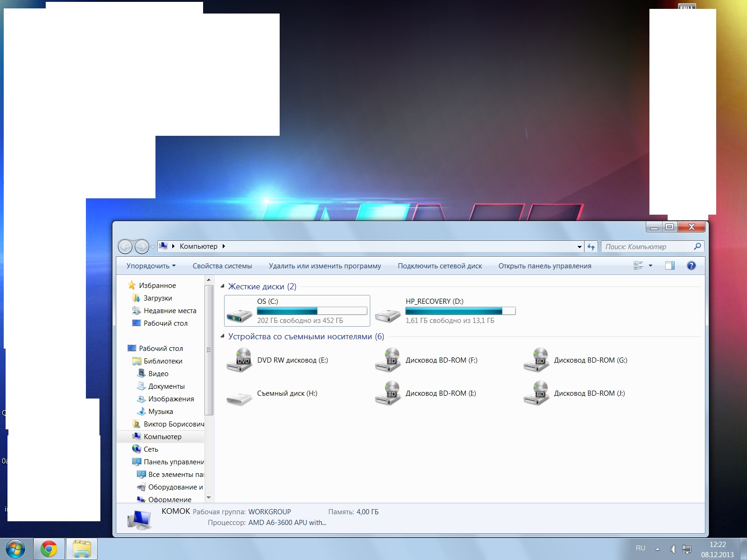
Task: Select the DVD RW дисковод (E:) icon
Action: pos(239,360)
